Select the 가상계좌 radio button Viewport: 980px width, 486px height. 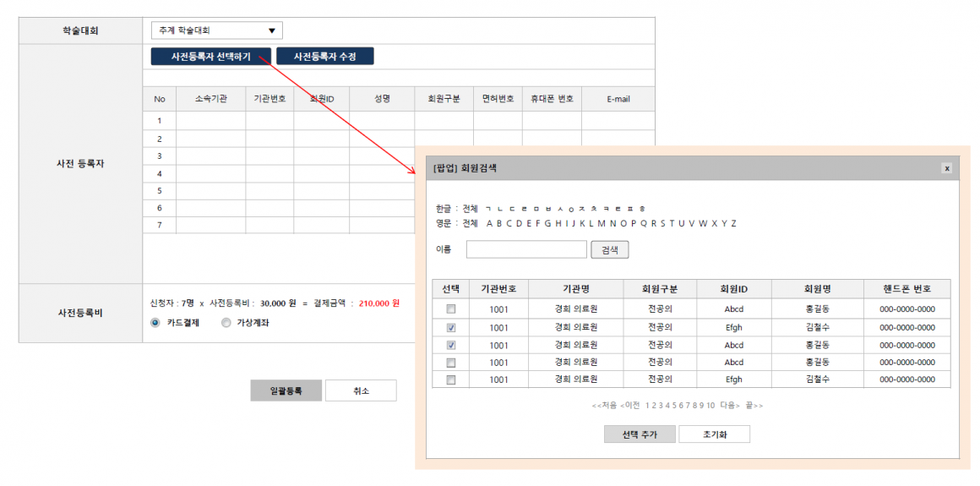point(226,322)
